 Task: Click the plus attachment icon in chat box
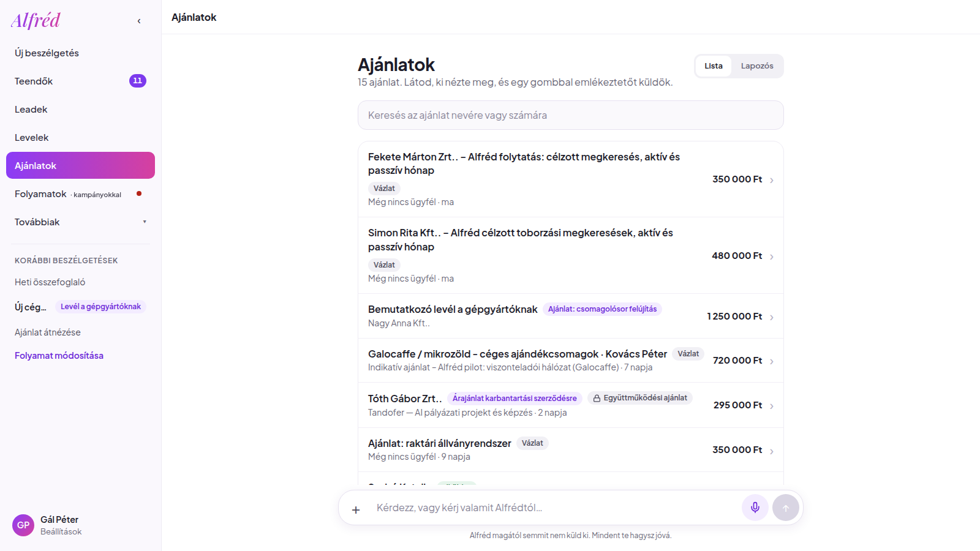click(x=356, y=509)
